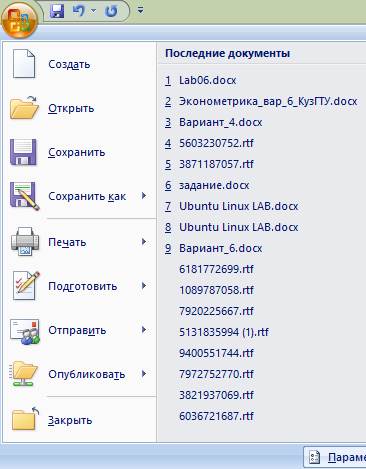Click the Undo arrow icon
The height and width of the screenshot is (469, 366).
click(x=79, y=11)
